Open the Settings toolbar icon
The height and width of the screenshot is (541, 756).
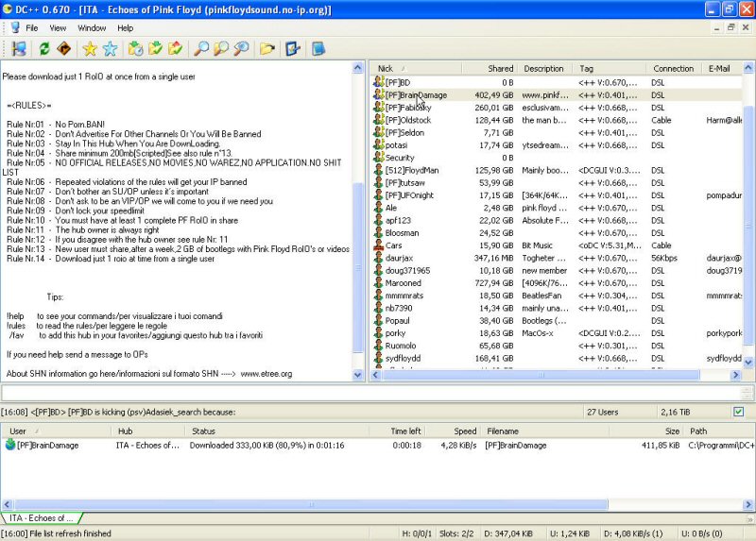click(x=293, y=48)
